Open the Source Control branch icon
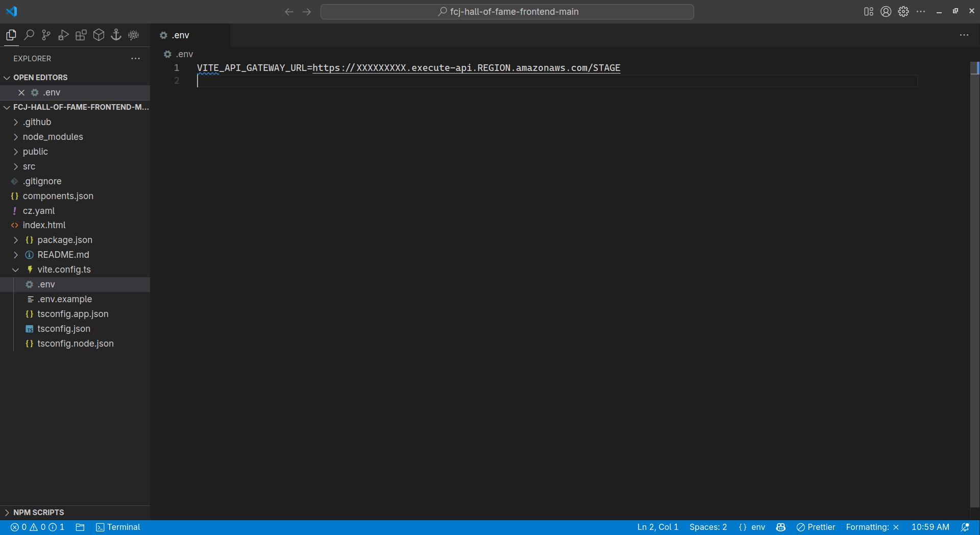 tap(46, 35)
